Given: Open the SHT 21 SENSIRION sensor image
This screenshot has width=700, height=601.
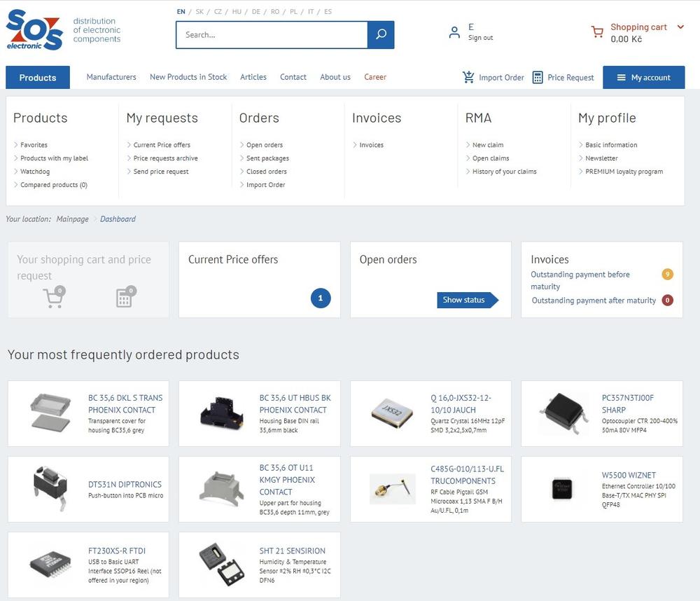Looking at the screenshot, I should [x=222, y=565].
